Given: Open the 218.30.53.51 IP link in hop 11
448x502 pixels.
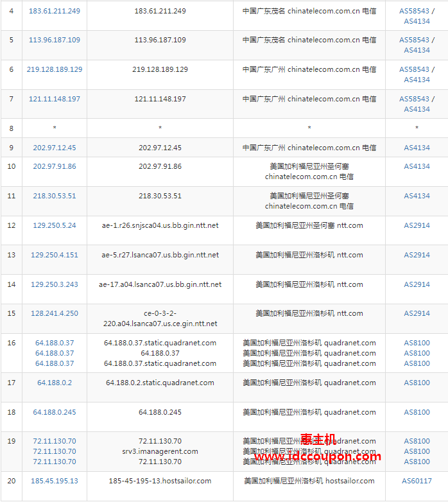Looking at the screenshot, I should coord(55,196).
